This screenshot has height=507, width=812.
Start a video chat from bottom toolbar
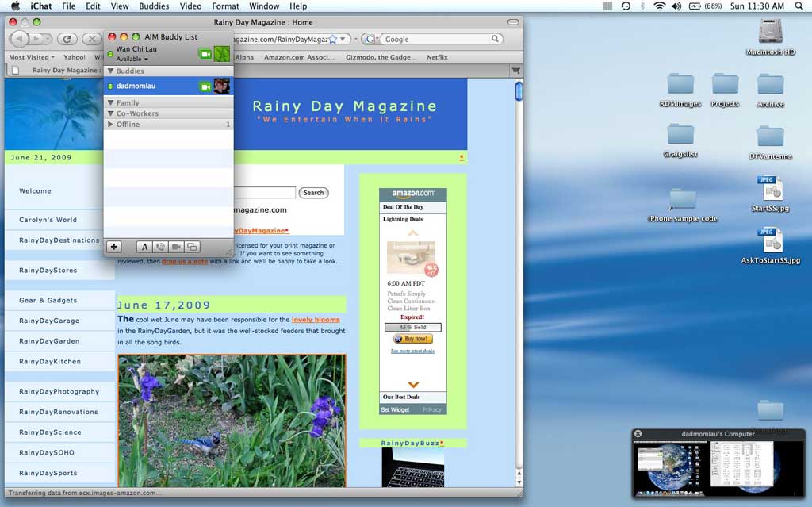(176, 247)
